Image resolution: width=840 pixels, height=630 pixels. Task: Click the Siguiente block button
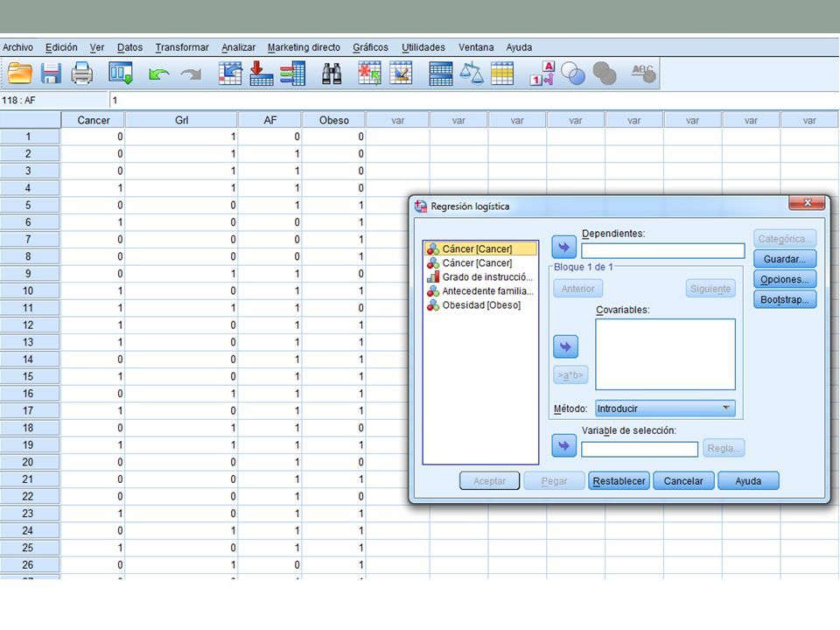click(x=710, y=289)
